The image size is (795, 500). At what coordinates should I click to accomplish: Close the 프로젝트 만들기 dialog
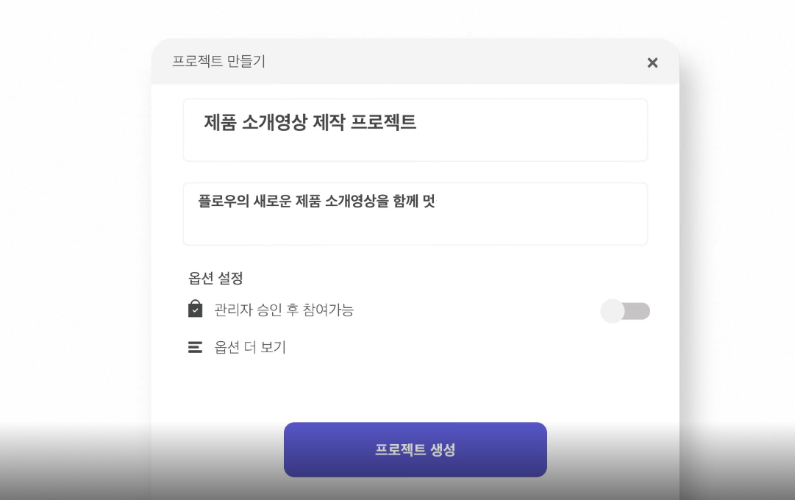click(x=652, y=63)
